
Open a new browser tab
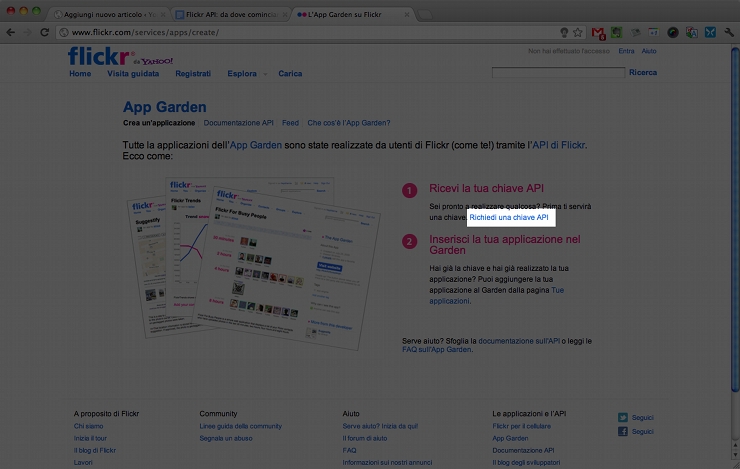tap(425, 15)
